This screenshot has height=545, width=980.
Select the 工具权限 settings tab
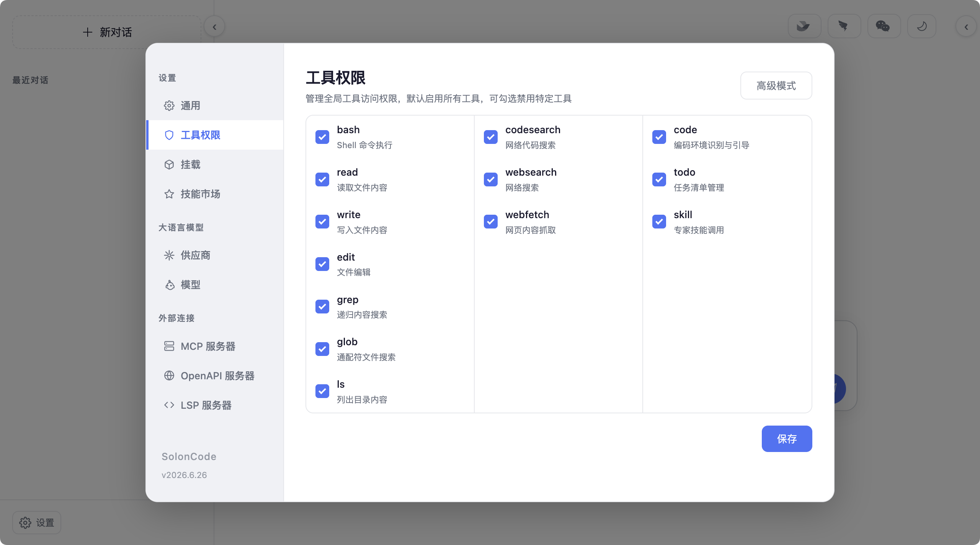tap(215, 135)
